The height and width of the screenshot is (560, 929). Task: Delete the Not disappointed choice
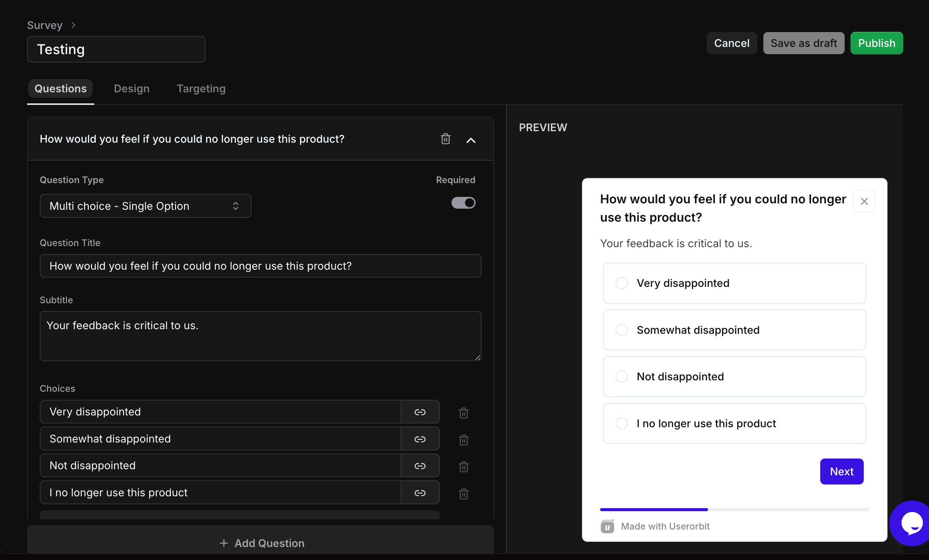(x=463, y=467)
